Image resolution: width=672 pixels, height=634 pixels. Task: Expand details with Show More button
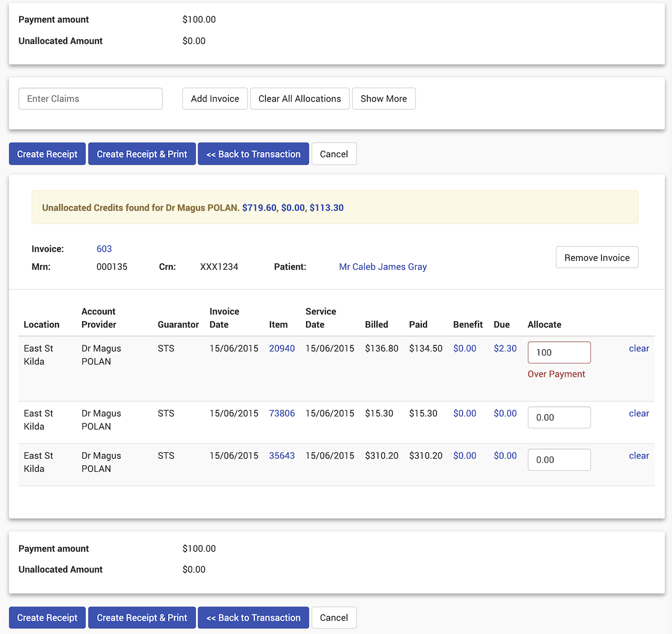(384, 99)
